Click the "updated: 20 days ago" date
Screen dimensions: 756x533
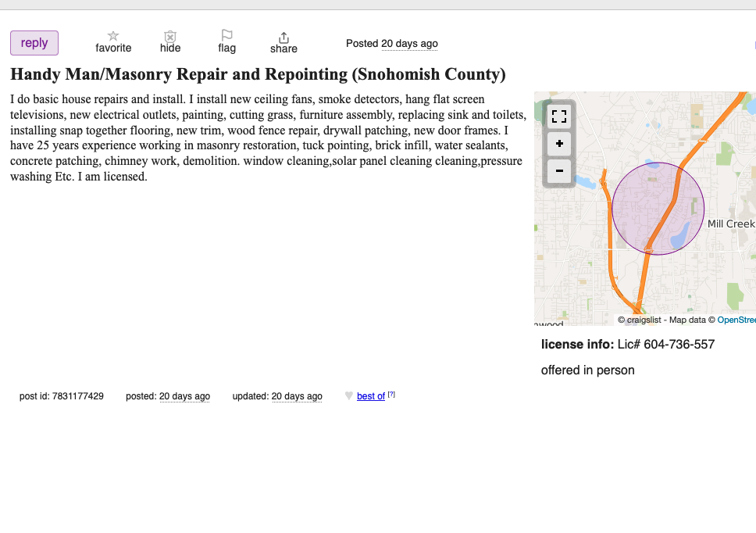point(296,396)
